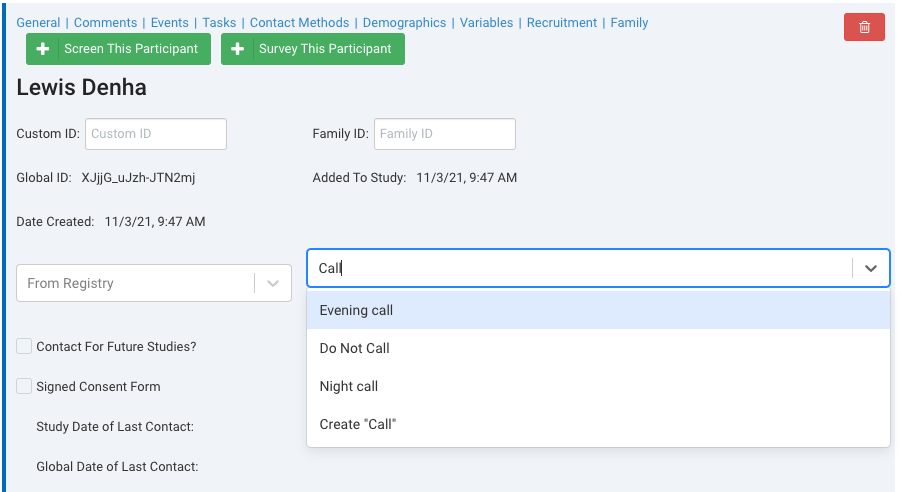The image size is (901, 492).
Task: Click plus icon on Screen This Participant
Action: [43, 49]
